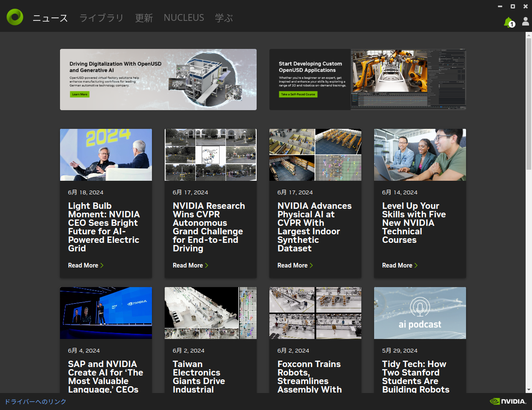This screenshot has width=532, height=410.
Task: Select the ニュース tab
Action: pos(50,18)
